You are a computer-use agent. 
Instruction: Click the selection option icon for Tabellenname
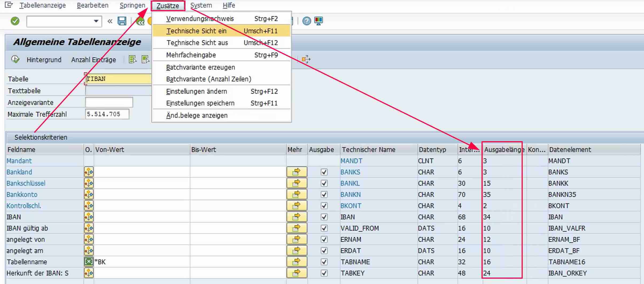click(x=89, y=262)
